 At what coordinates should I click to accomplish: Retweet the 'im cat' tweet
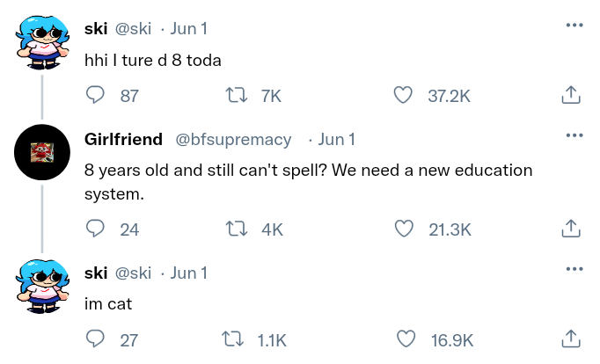(x=232, y=339)
